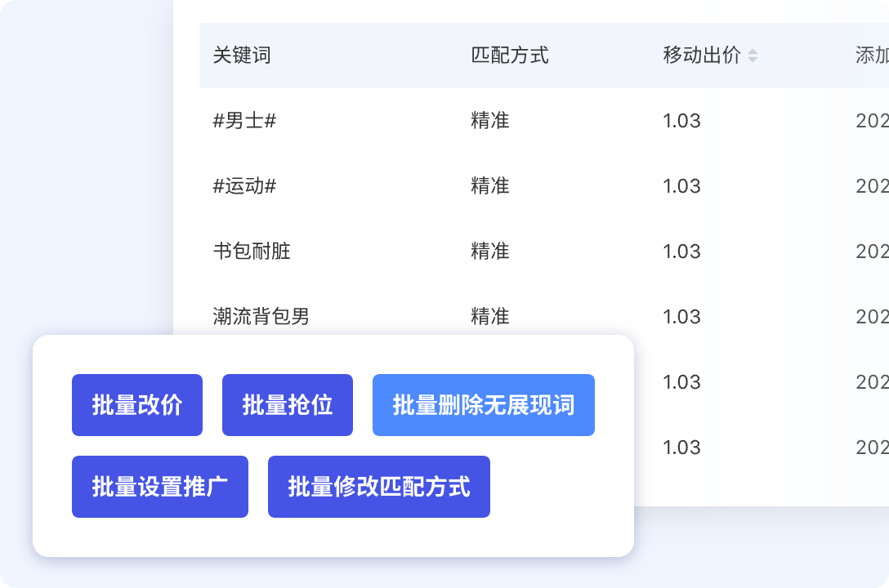Screen dimensions: 889x588
Task: Click the truncated 添加 column header
Action: [x=873, y=56]
